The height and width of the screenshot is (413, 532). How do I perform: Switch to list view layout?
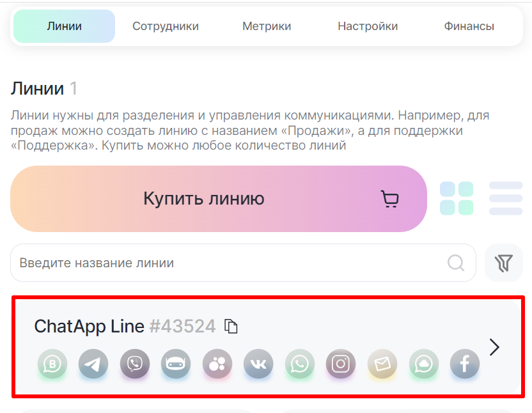pos(506,198)
